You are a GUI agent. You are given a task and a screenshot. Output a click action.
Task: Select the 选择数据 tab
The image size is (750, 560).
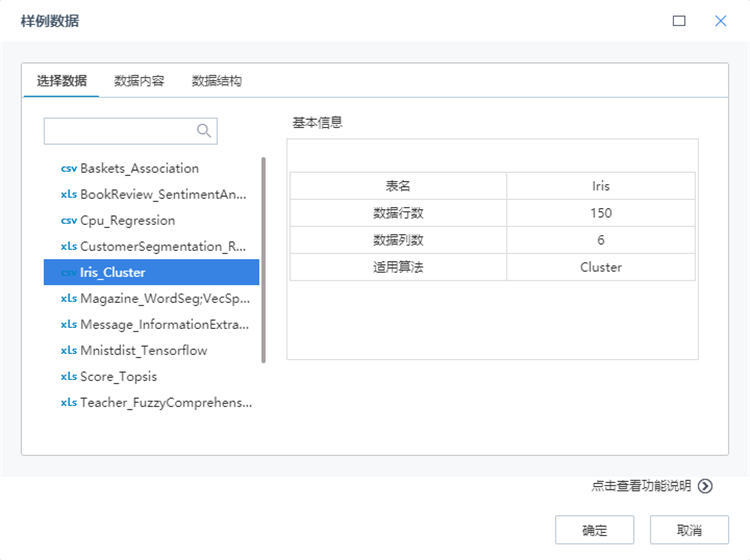[x=61, y=81]
